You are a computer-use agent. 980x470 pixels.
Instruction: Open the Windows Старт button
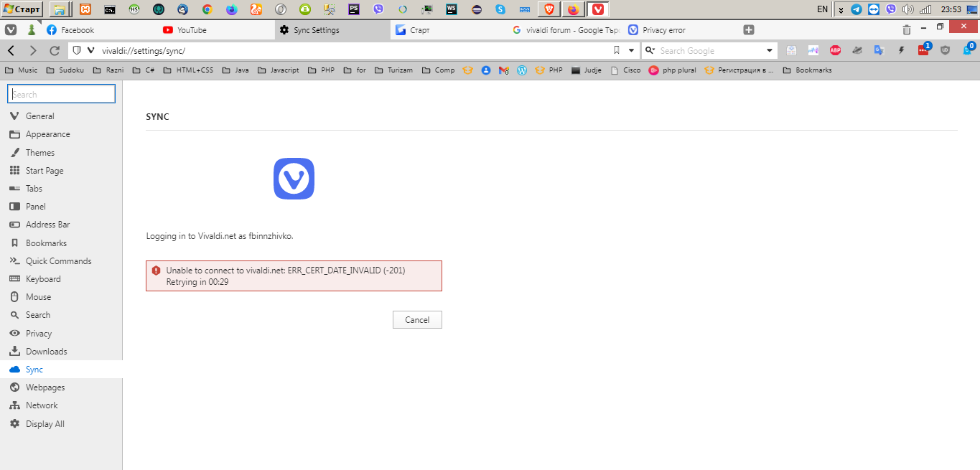click(x=22, y=9)
